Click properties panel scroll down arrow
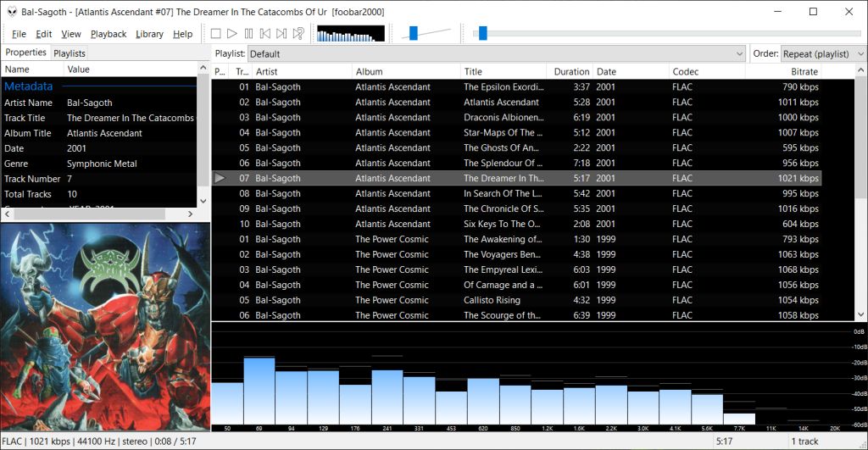Screen dimensions: 868x450 pos(203,201)
